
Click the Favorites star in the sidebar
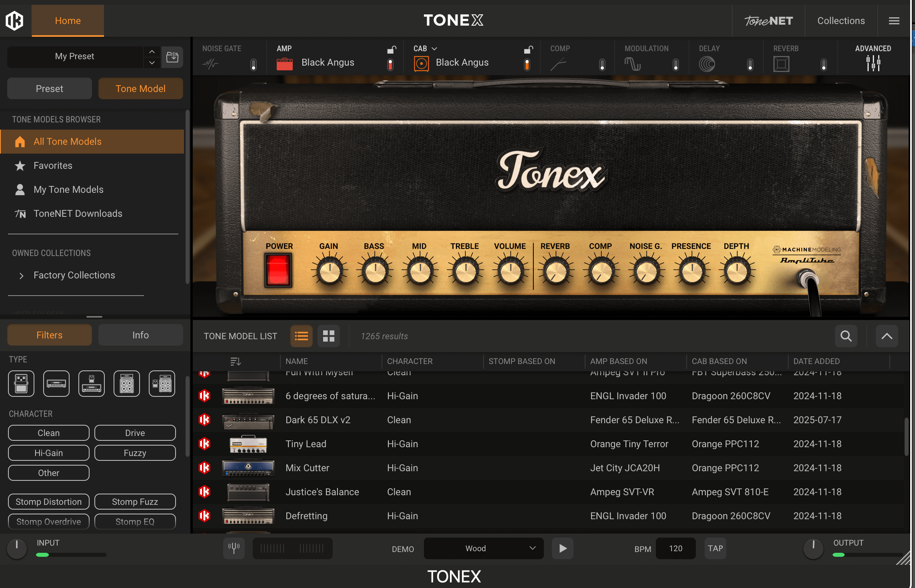(19, 165)
